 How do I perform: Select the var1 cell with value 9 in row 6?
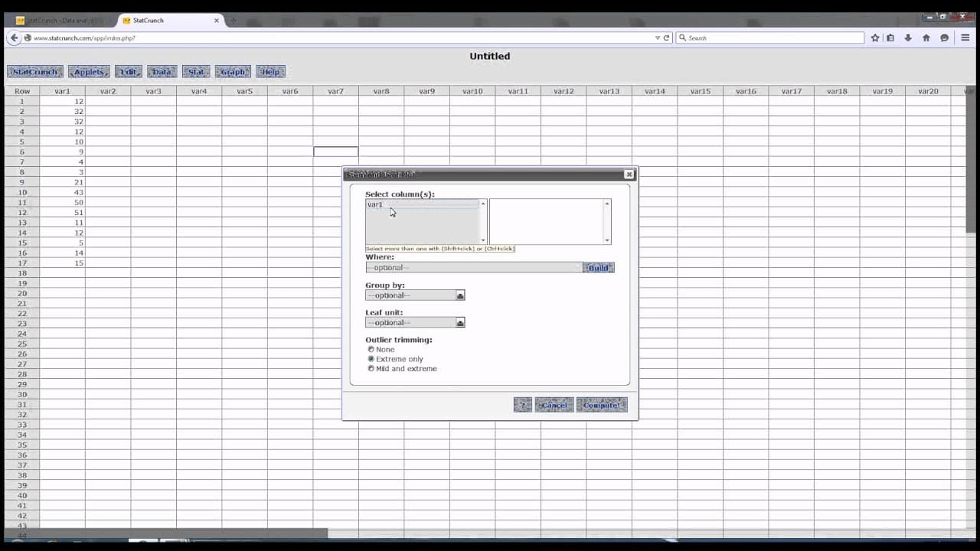[62, 152]
